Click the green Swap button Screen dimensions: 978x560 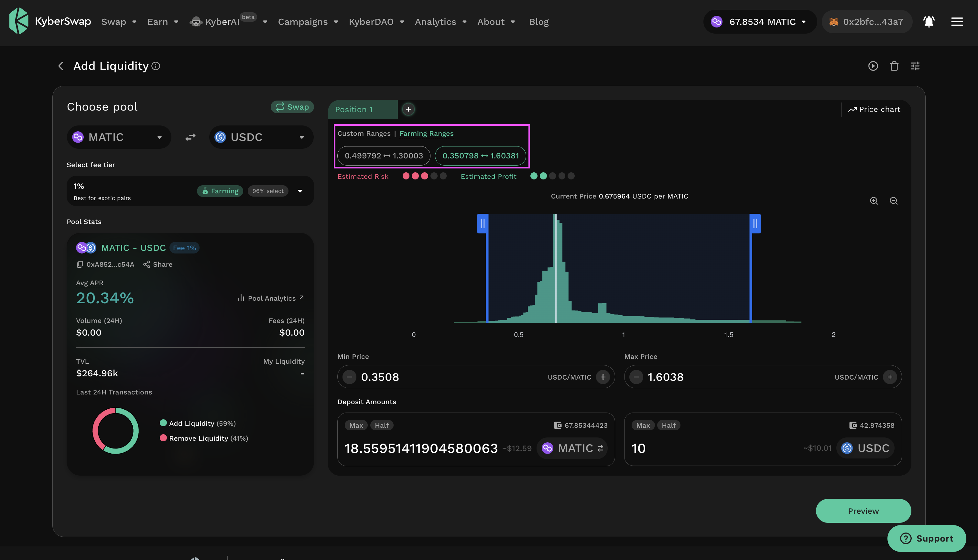point(292,107)
